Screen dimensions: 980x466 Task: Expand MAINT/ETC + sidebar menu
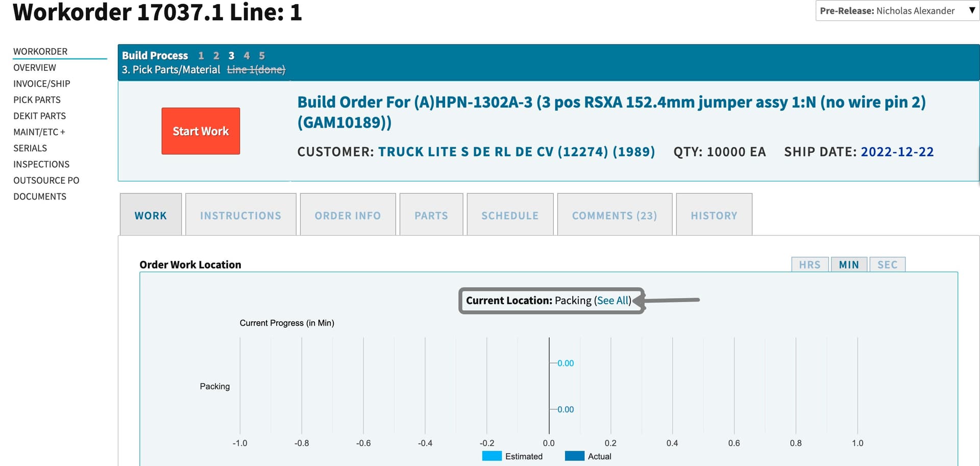pos(39,132)
